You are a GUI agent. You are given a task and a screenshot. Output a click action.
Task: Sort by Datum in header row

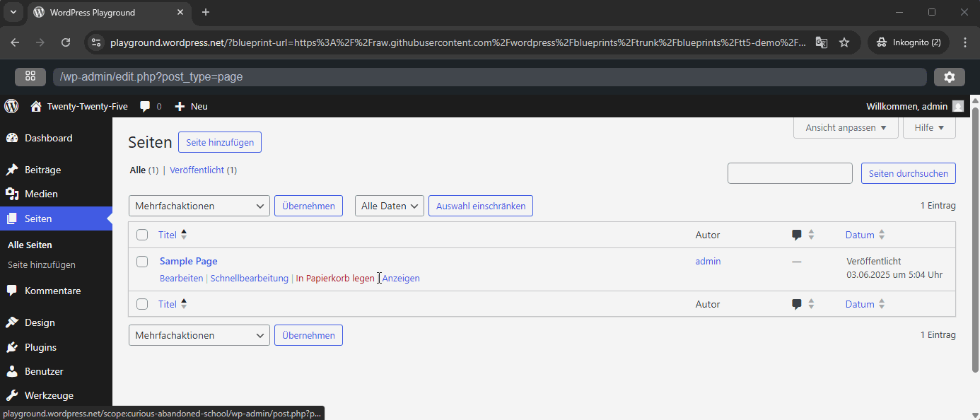(x=865, y=235)
